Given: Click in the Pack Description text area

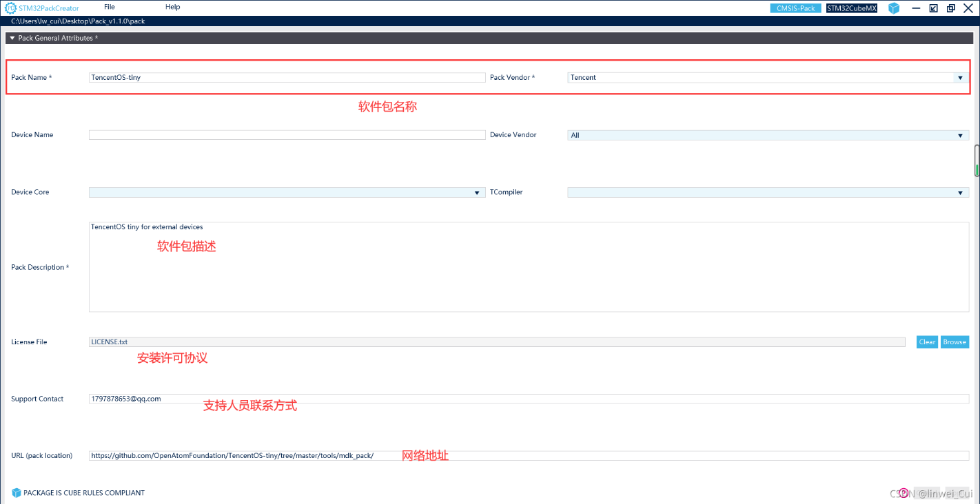Looking at the screenshot, I should tap(529, 267).
